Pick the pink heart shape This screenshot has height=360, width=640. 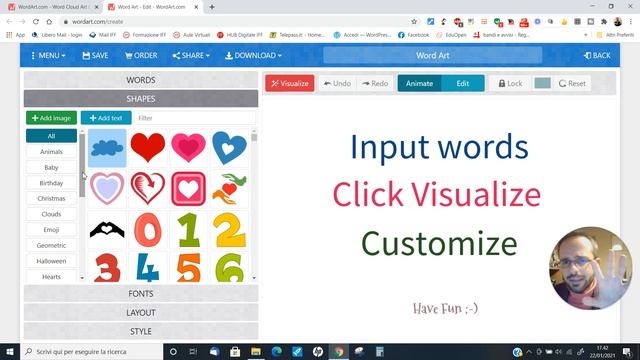coord(188,148)
